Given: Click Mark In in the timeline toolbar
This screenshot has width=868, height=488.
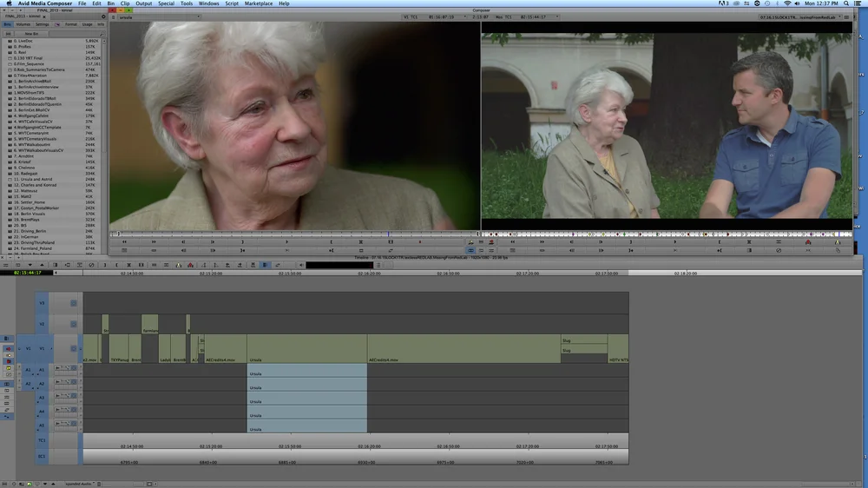Looking at the screenshot, I should click(x=105, y=265).
